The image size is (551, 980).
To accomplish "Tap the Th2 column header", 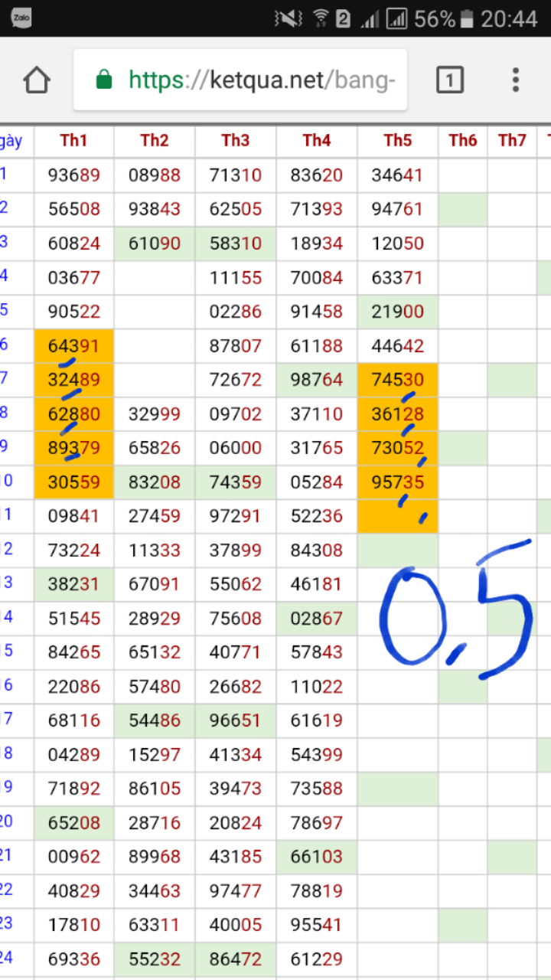I will 155,141.
